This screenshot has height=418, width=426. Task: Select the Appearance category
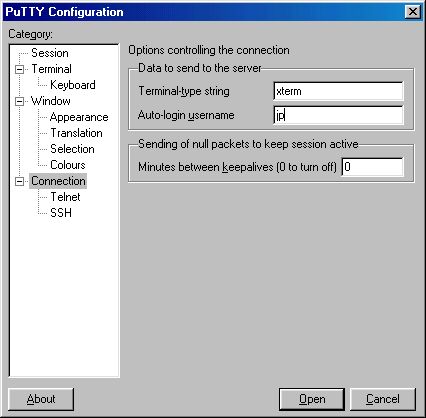[79, 117]
